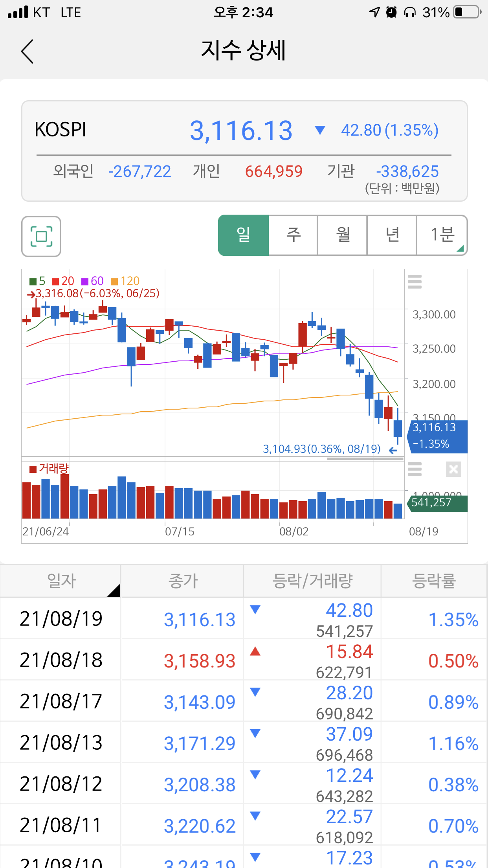488x868 pixels.
Task: Close the volume chart panel
Action: [x=453, y=469]
